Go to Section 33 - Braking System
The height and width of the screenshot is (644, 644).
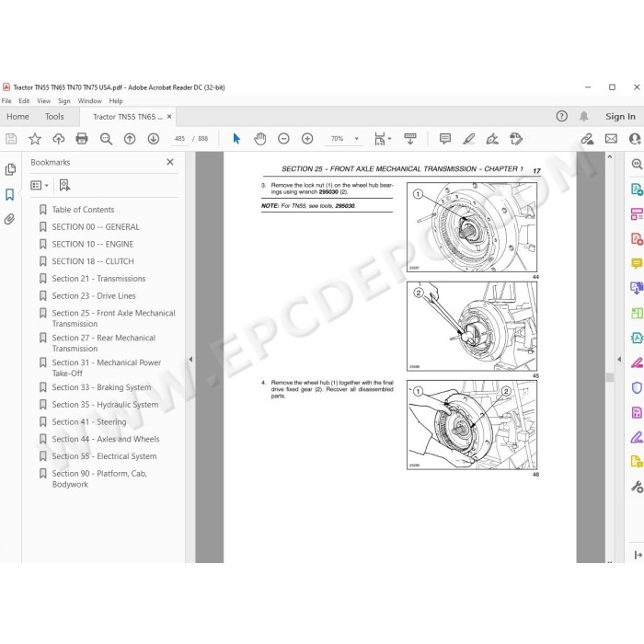point(101,387)
